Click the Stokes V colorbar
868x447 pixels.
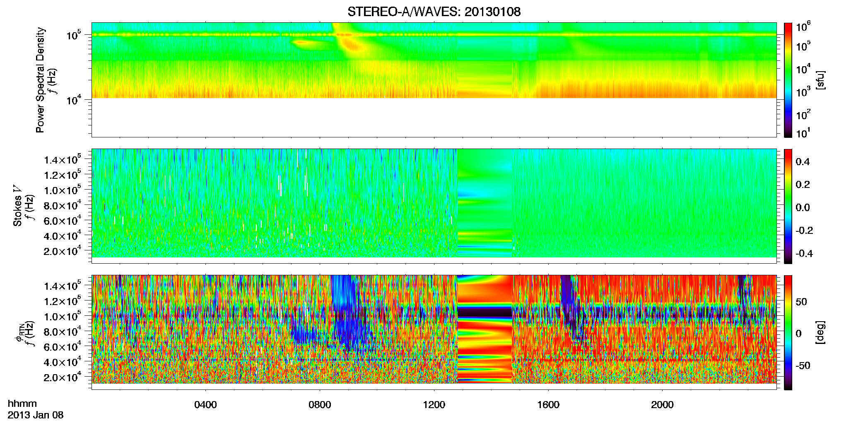[x=788, y=206]
